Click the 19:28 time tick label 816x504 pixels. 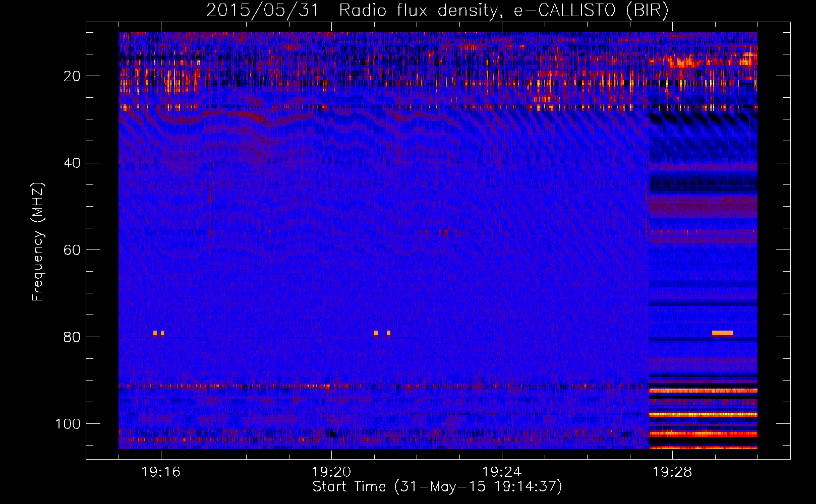tap(672, 472)
